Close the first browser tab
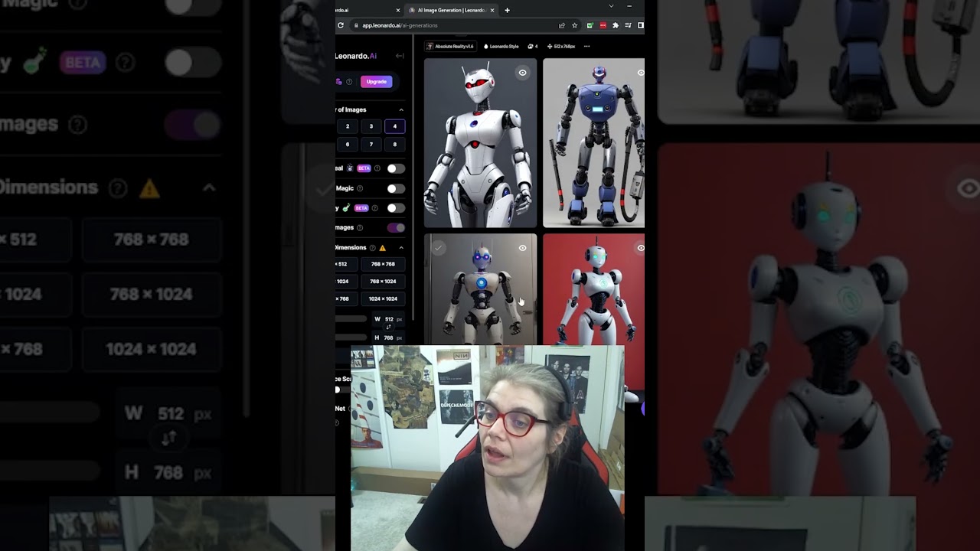980x551 pixels. coord(398,10)
